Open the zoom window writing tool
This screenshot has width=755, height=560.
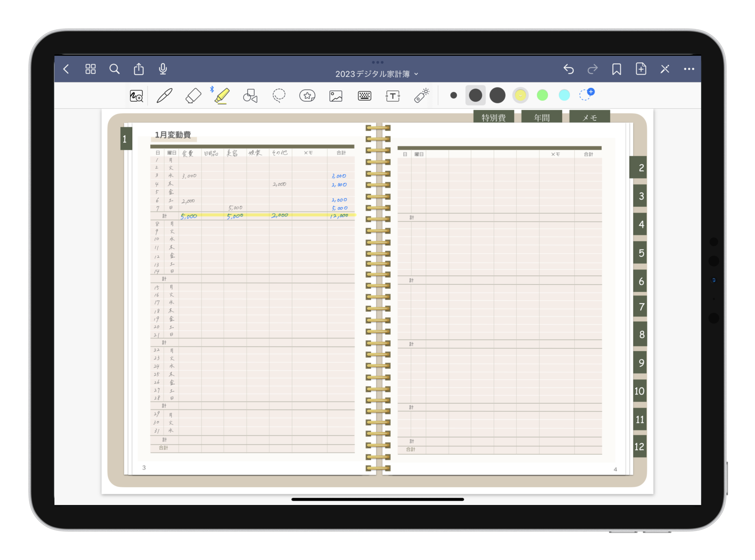(136, 96)
